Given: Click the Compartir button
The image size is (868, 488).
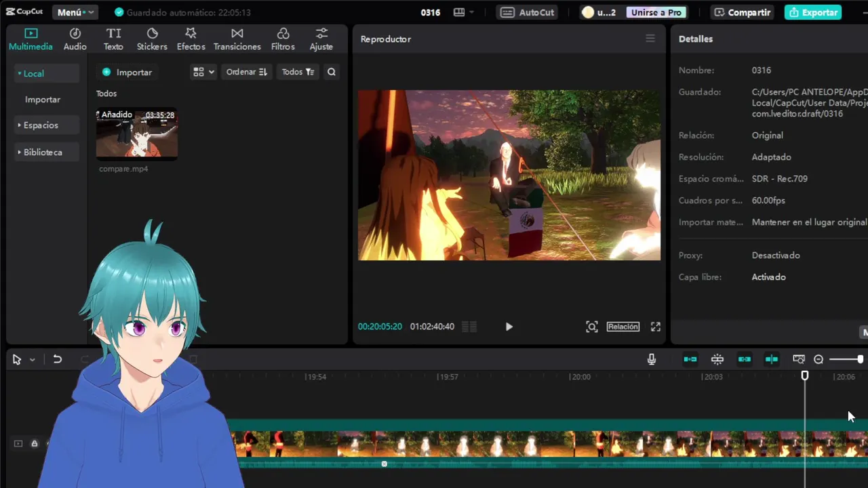Looking at the screenshot, I should coord(742,12).
